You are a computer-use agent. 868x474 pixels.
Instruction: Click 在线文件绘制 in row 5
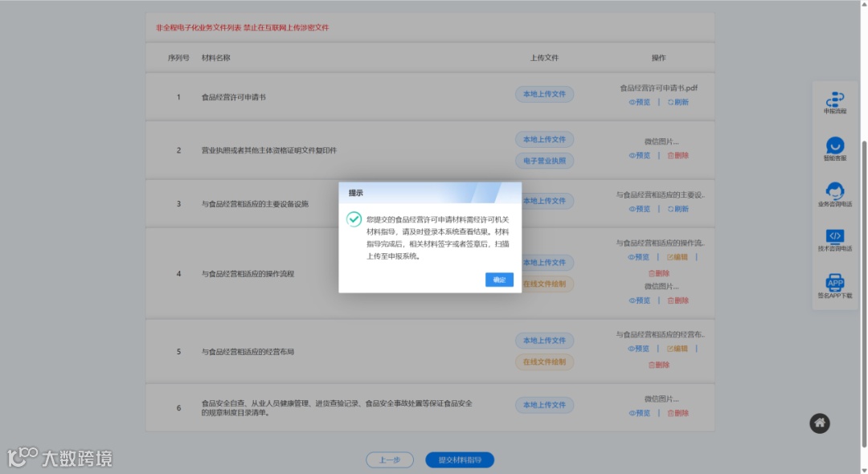pyautogui.click(x=545, y=362)
